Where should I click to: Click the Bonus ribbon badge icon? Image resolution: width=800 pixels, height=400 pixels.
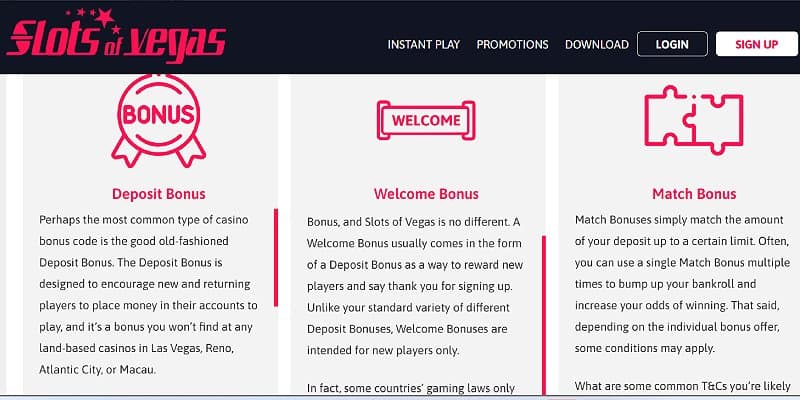click(x=158, y=118)
